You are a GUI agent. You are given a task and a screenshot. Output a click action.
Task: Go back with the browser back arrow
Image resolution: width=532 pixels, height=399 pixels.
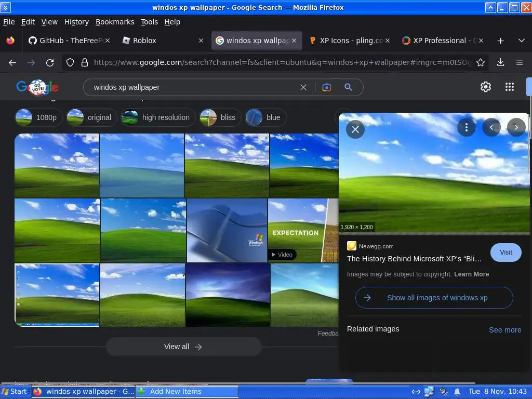[x=12, y=62]
